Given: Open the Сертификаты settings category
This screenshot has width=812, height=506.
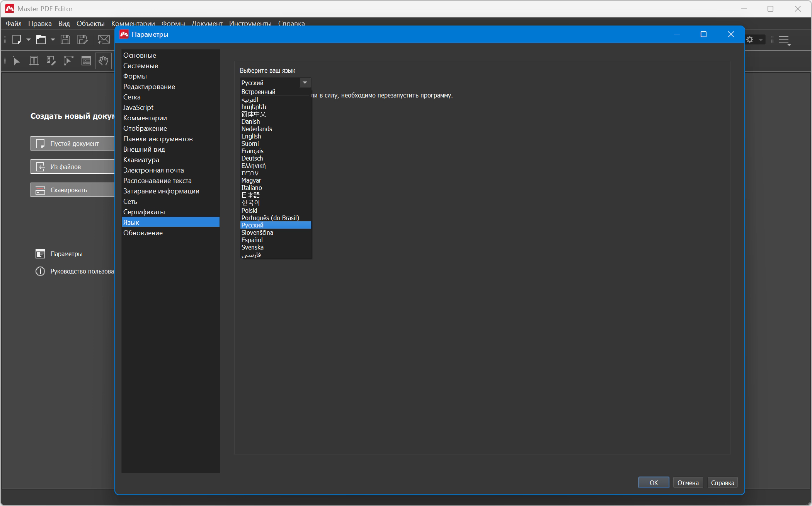Looking at the screenshot, I should (144, 212).
